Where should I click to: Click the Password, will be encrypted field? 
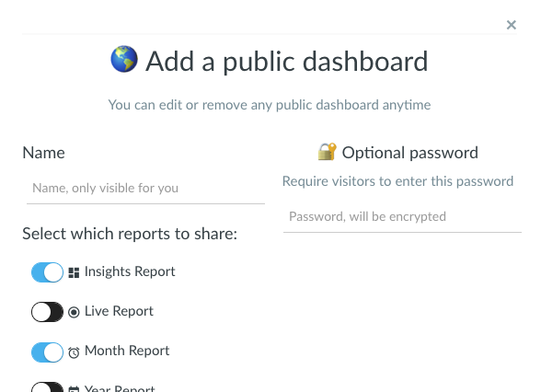coord(402,217)
